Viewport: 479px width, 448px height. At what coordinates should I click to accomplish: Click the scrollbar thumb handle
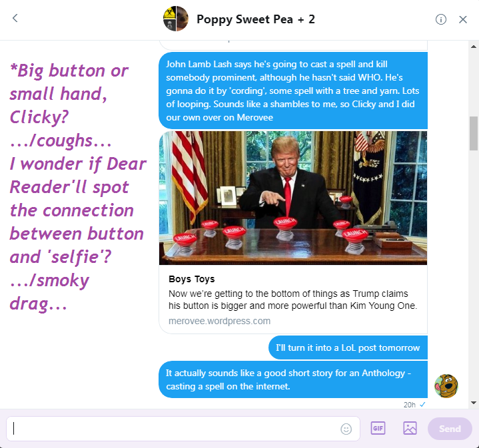pos(474,133)
